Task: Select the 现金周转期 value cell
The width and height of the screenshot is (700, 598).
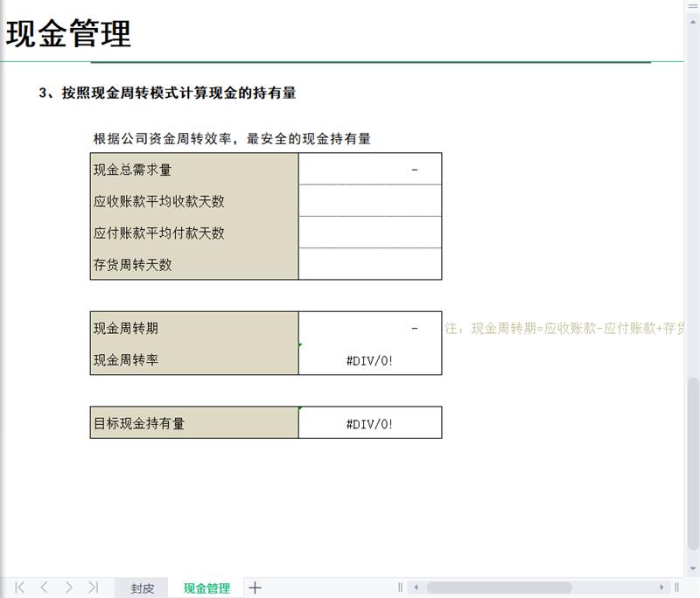Action: [x=370, y=328]
